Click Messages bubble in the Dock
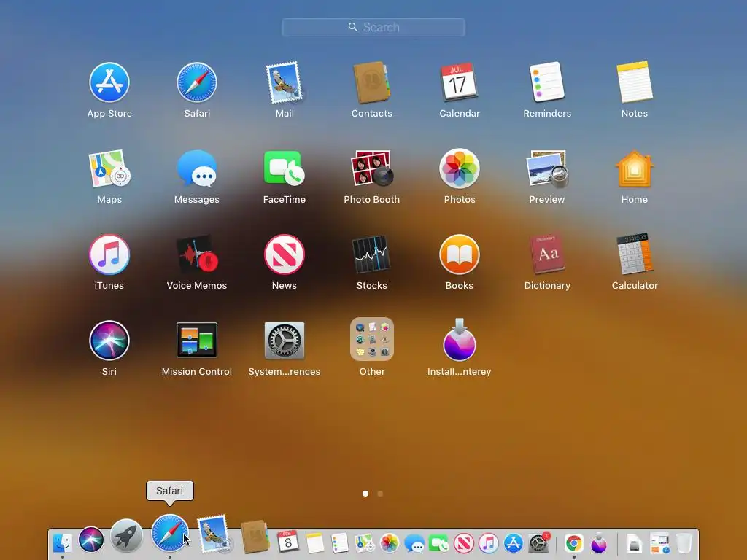 coord(414,542)
